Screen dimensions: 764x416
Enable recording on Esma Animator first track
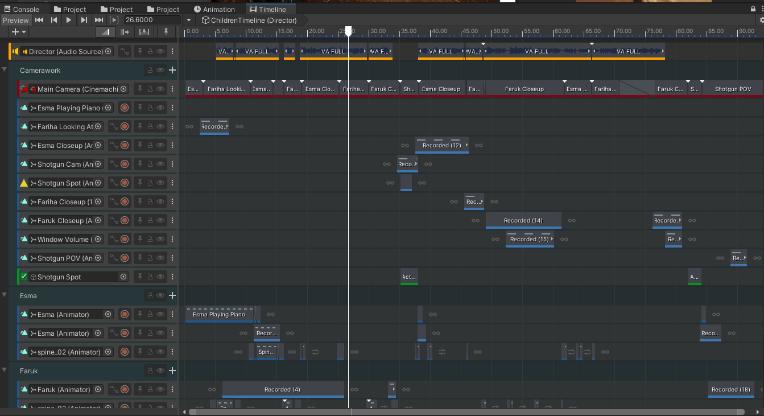[125, 314]
